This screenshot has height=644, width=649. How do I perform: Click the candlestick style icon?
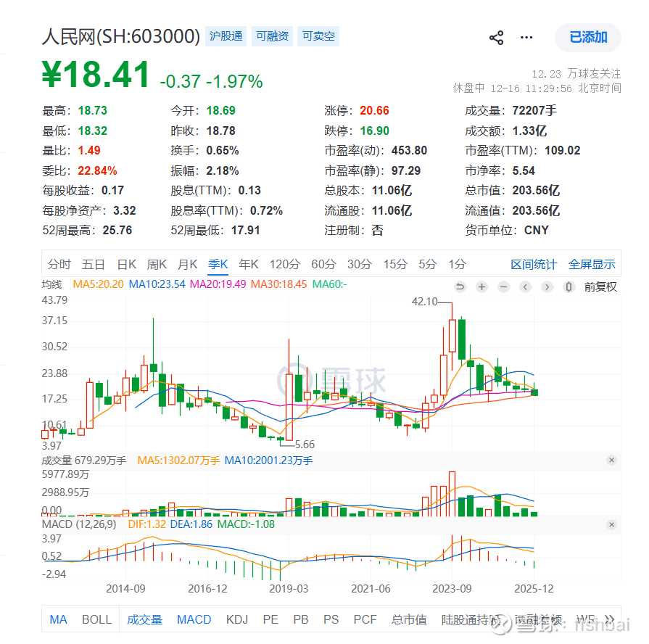point(569,286)
